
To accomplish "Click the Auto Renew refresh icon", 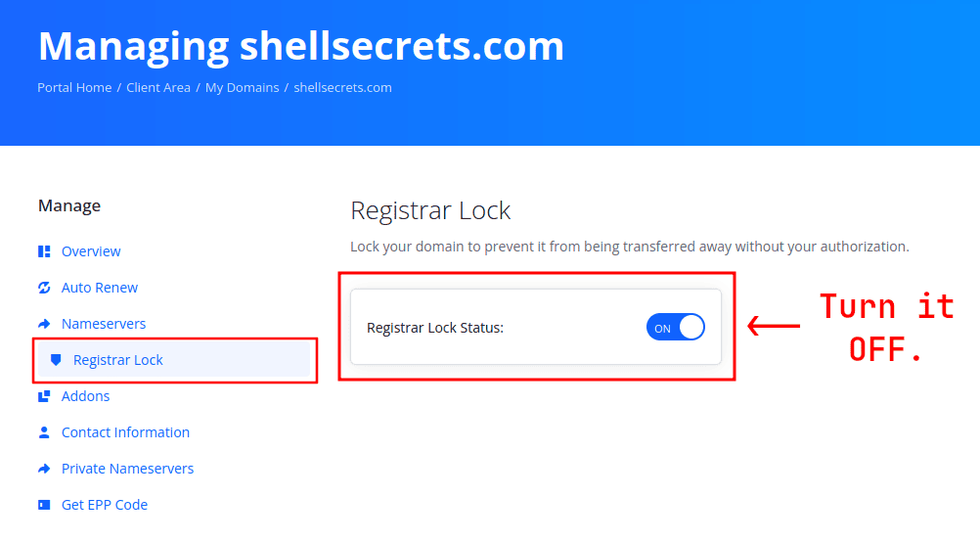I will click(44, 288).
